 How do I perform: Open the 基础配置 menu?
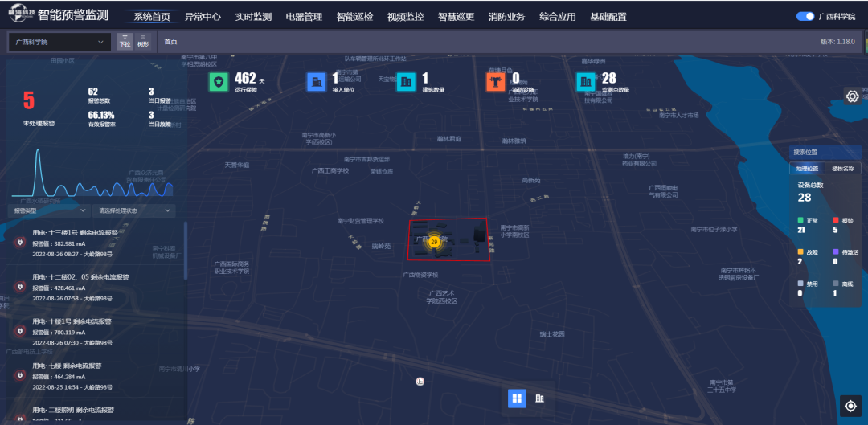608,17
